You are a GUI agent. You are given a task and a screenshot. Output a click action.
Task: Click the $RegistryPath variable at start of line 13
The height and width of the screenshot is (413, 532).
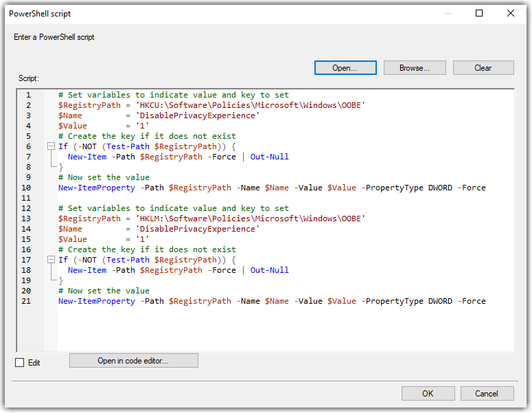click(89, 219)
